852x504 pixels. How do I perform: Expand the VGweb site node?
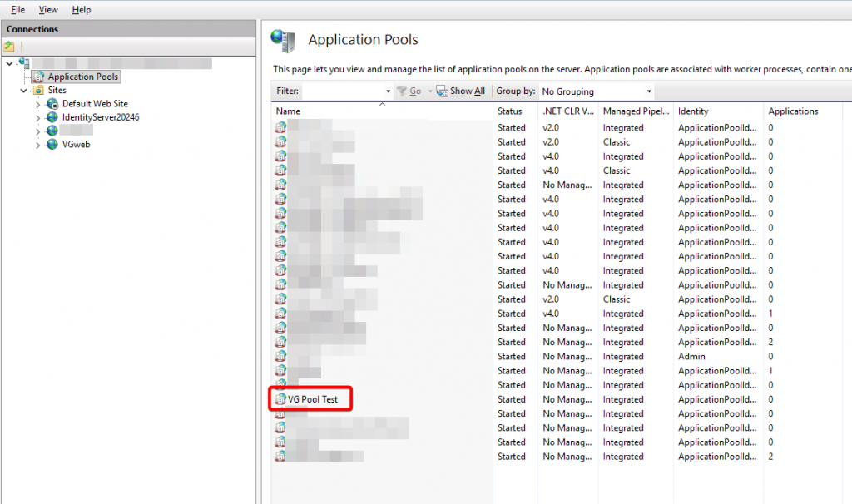point(38,145)
